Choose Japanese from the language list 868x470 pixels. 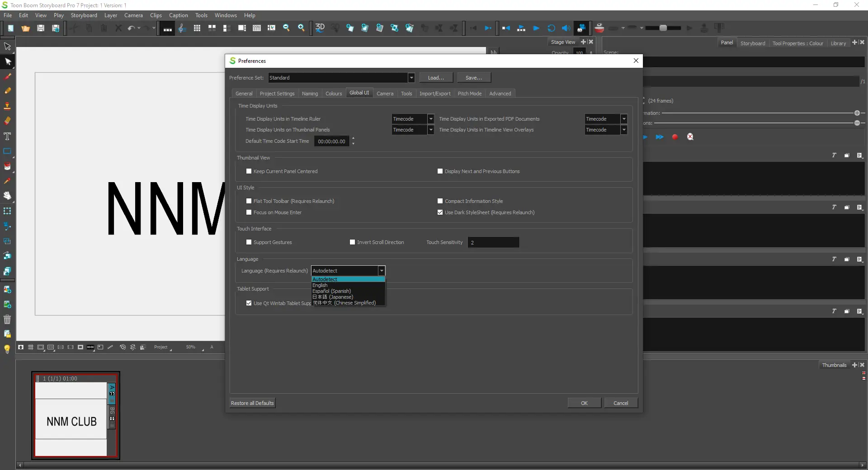coord(348,297)
